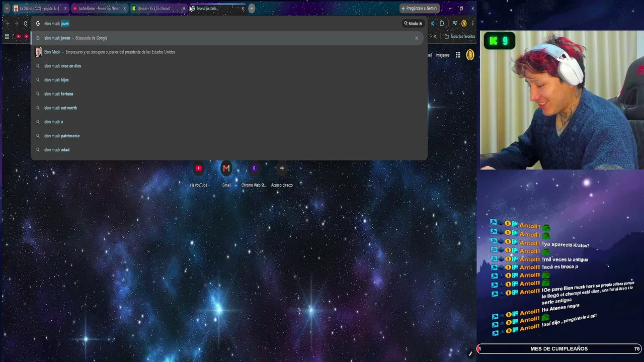Viewport: 644px width, 362px height.
Task: Open the Gmail shortcut icon
Action: (x=226, y=168)
